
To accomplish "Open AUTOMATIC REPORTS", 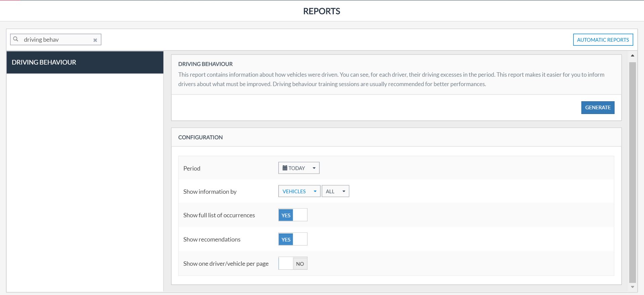I will click(603, 40).
